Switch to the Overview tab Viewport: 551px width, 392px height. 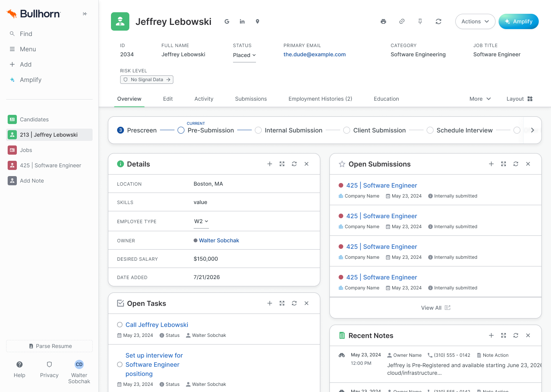(x=129, y=99)
